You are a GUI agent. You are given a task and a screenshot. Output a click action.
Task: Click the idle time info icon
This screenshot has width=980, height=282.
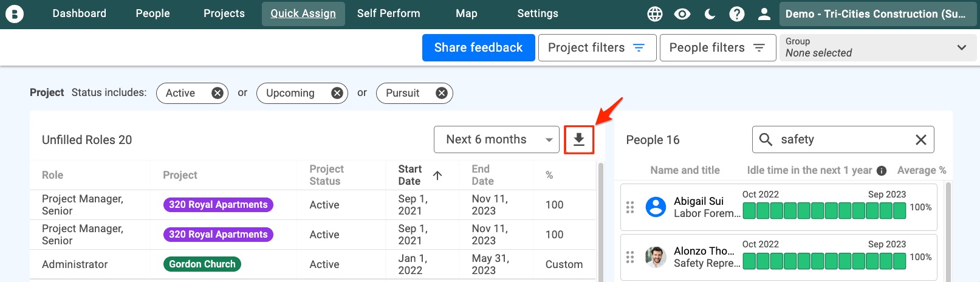(882, 171)
